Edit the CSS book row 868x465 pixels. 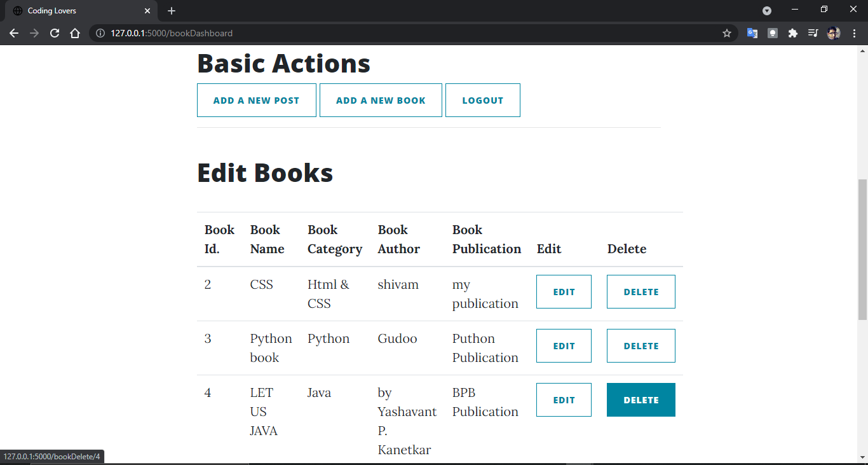564,292
